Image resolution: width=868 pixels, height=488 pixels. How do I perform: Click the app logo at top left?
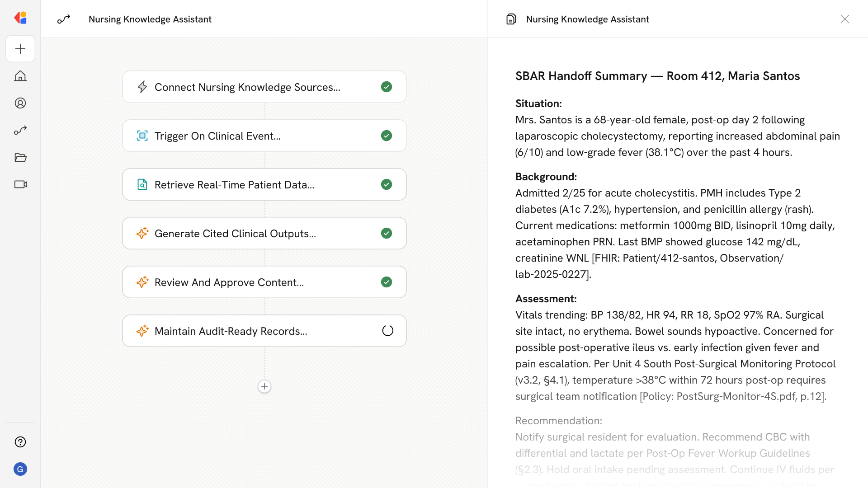click(x=20, y=18)
